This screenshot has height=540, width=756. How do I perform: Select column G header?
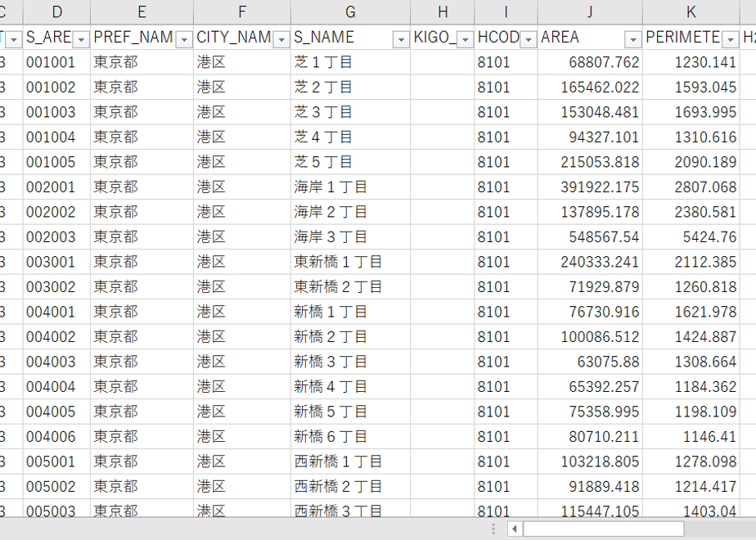350,12
